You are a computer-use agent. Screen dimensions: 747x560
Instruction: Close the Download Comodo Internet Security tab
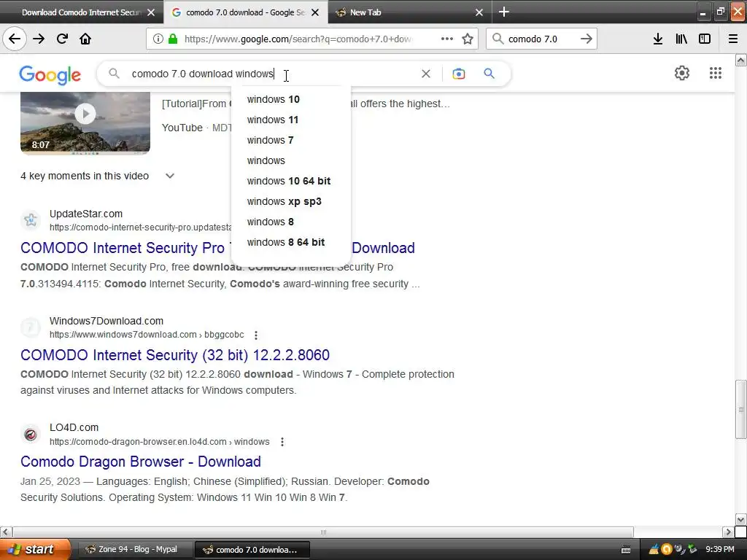click(151, 12)
